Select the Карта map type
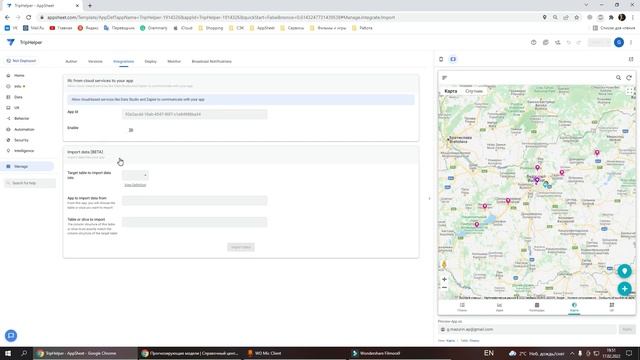 [451, 91]
